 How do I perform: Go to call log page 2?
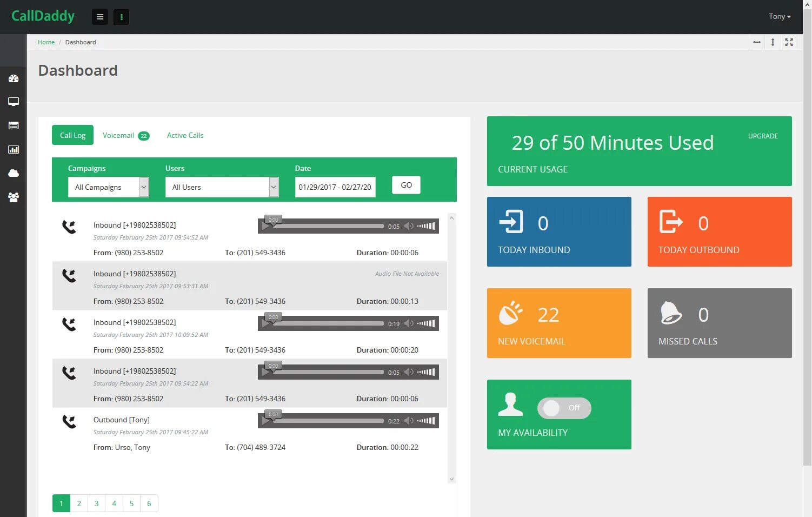(79, 503)
